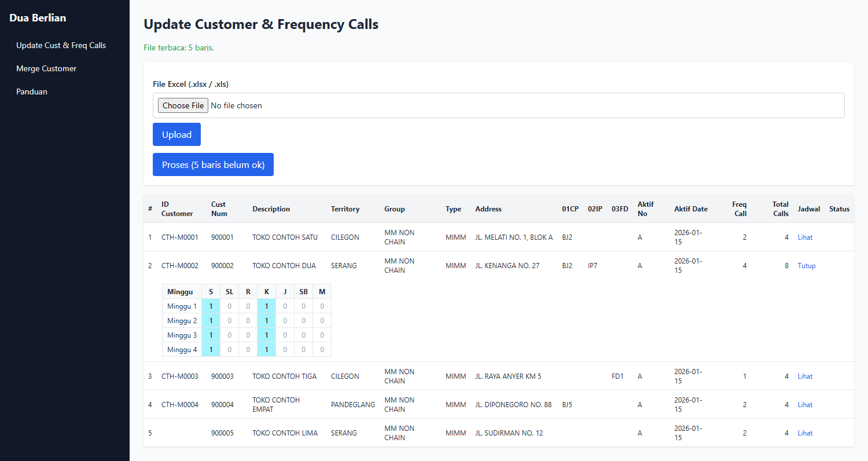The width and height of the screenshot is (868, 461).
Task: Click the BJ5 value for TOKO CONTOH EMPAT
Action: point(567,404)
